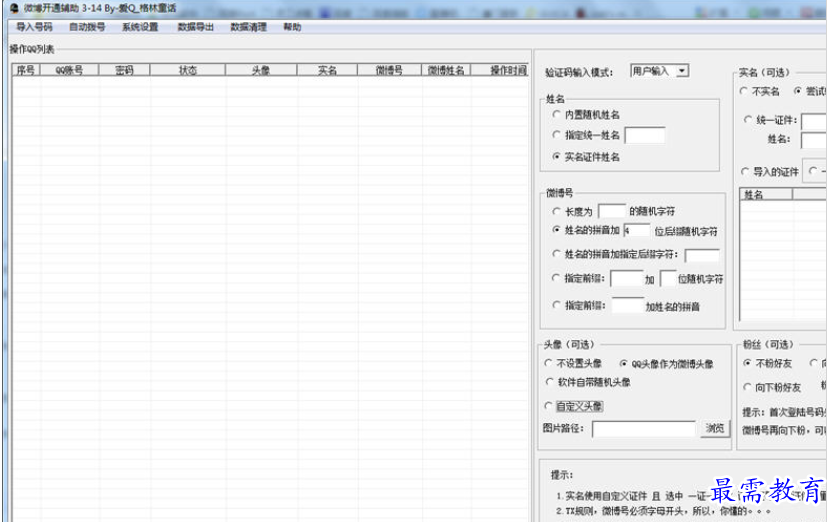Click the app icon in title bar

(14, 8)
